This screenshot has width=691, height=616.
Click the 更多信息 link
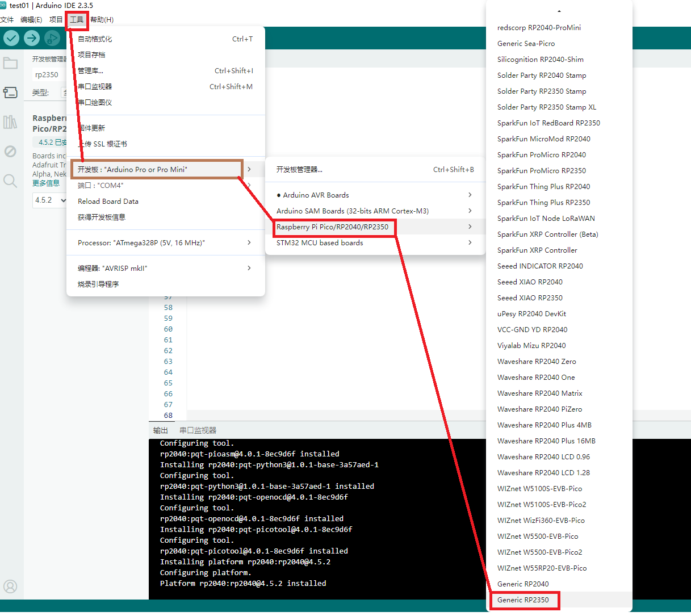pyautogui.click(x=46, y=183)
